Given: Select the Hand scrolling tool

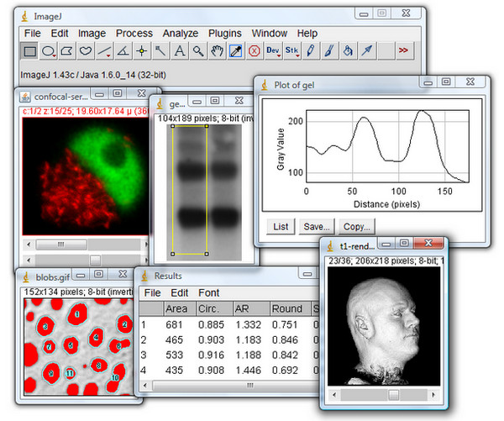Looking at the screenshot, I should tap(217, 51).
